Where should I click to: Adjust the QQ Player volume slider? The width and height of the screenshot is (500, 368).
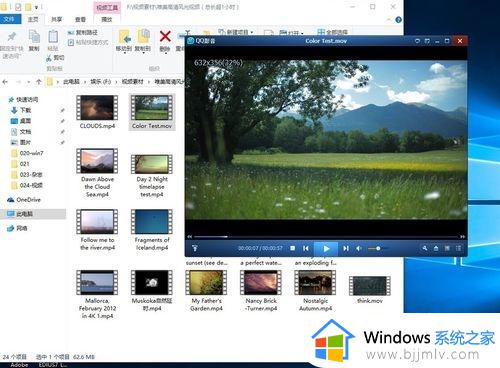[x=378, y=248]
